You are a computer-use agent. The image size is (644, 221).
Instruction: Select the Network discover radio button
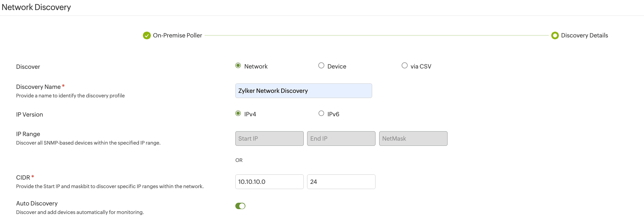pyautogui.click(x=238, y=66)
